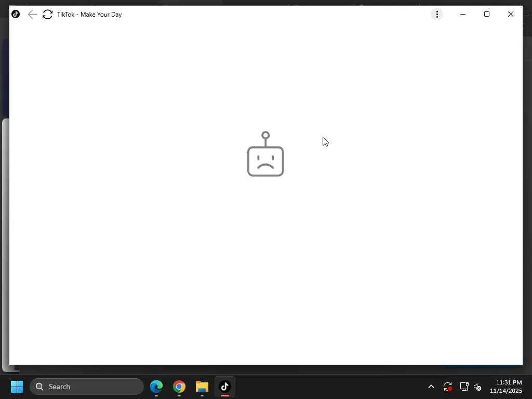Image resolution: width=532 pixels, height=399 pixels.
Task: Close the TikTok window
Action: pos(510,14)
